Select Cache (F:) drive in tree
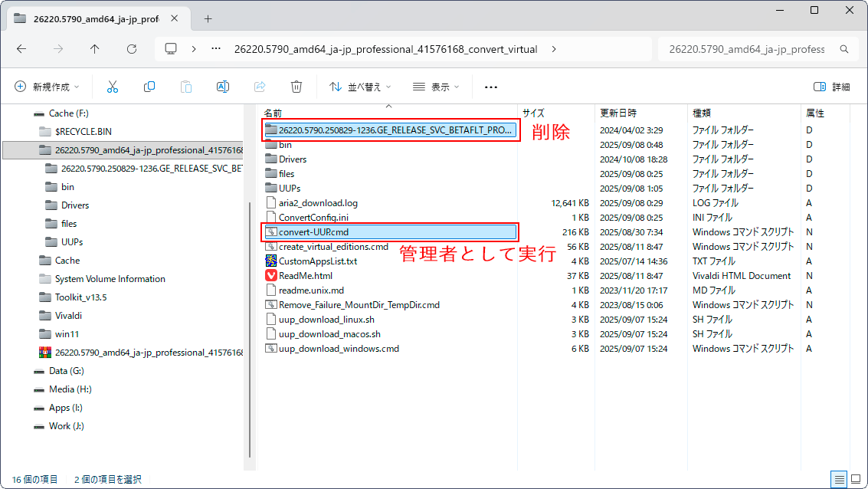 [69, 113]
